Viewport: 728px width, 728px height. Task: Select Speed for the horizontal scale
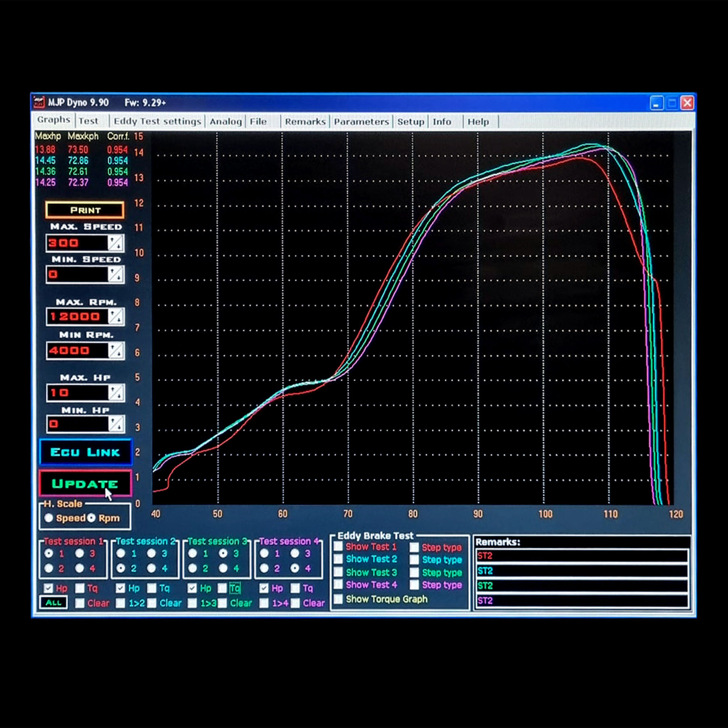[x=49, y=518]
